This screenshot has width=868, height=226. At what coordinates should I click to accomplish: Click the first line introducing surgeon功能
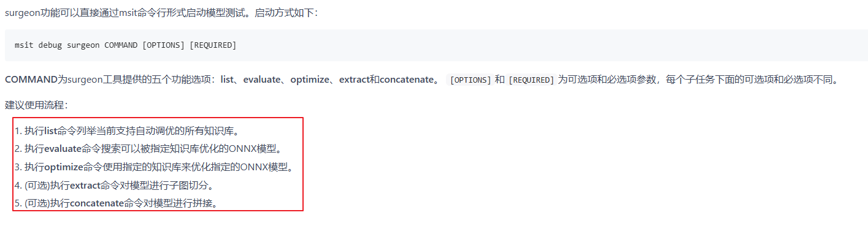click(x=161, y=13)
